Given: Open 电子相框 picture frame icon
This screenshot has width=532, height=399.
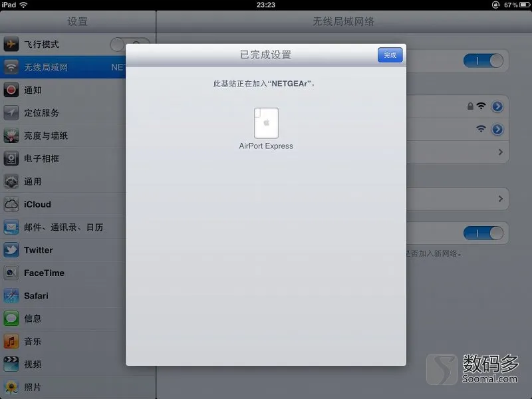Looking at the screenshot, I should [11, 158].
